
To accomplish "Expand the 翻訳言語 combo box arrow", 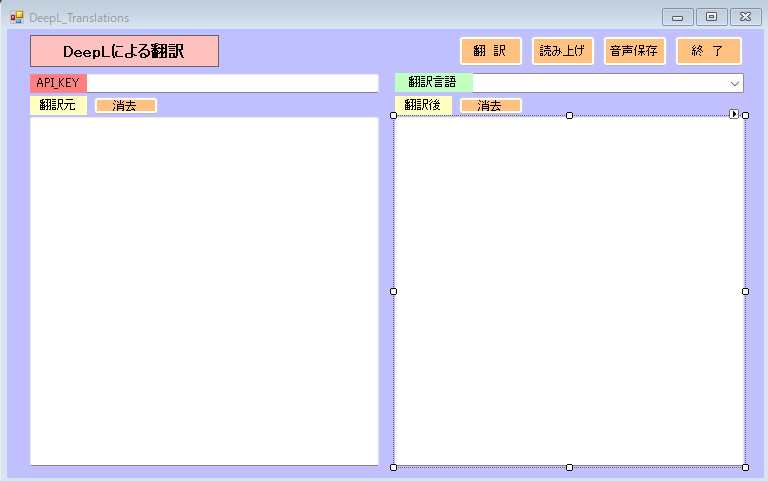I will click(x=735, y=83).
